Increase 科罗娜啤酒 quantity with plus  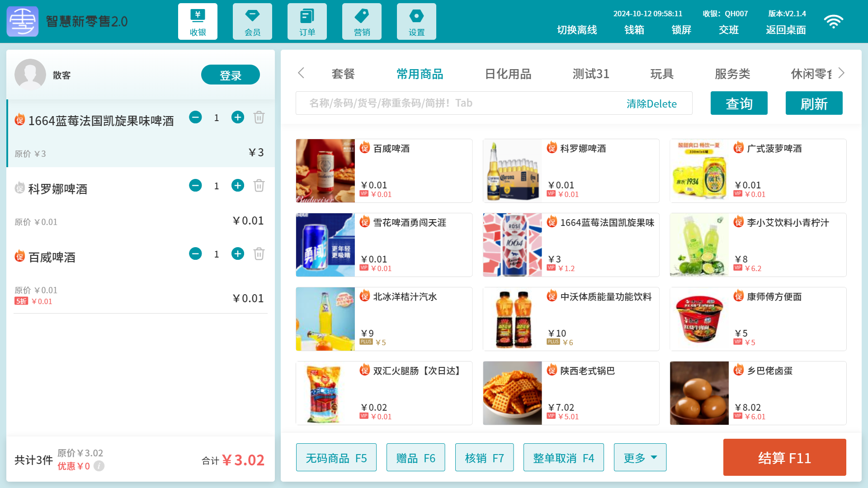tap(238, 186)
